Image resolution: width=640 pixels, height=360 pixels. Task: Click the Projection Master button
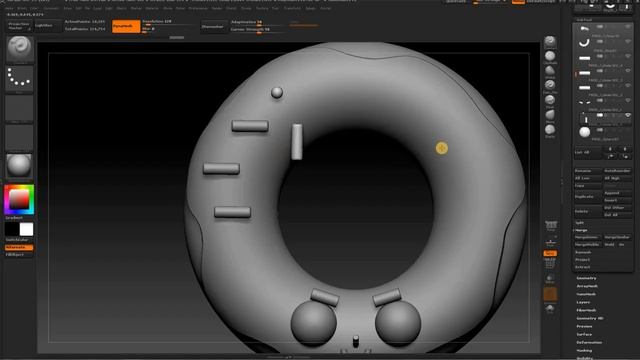pyautogui.click(x=19, y=26)
